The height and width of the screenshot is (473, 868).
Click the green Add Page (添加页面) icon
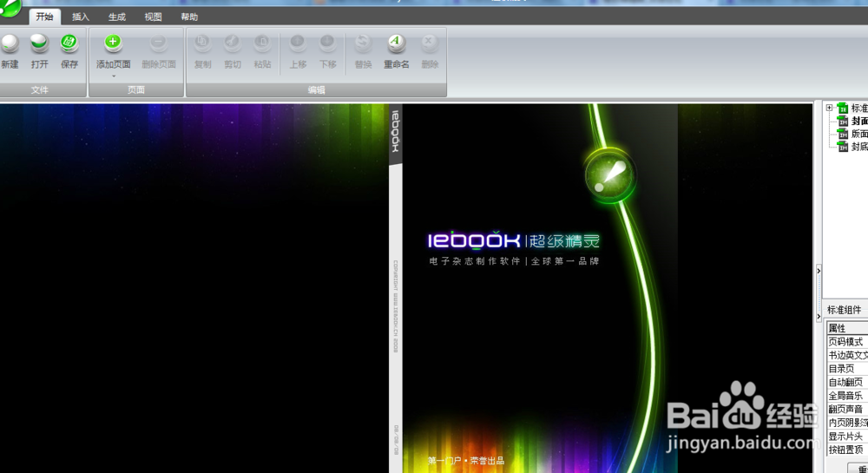(x=113, y=43)
